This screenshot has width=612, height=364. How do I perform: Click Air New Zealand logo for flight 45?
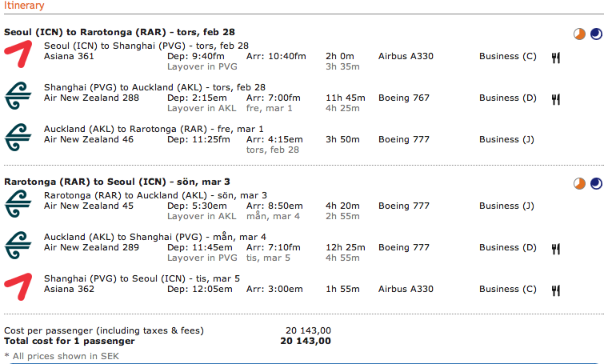(x=18, y=203)
